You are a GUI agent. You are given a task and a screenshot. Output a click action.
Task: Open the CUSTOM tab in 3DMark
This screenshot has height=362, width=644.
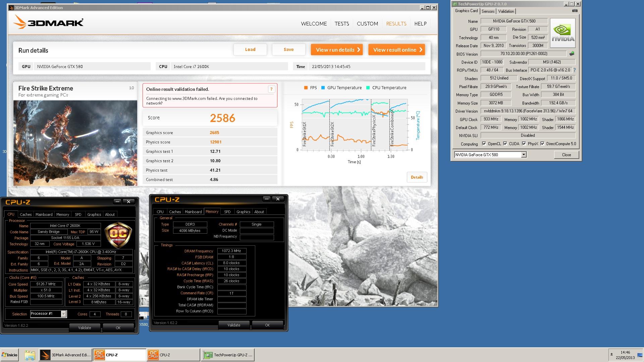click(x=367, y=23)
